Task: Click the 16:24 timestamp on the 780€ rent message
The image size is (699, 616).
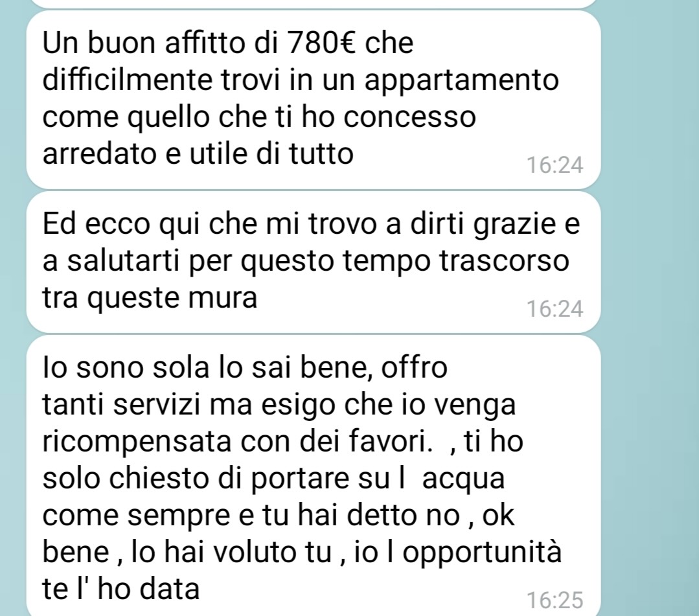Action: [x=555, y=165]
